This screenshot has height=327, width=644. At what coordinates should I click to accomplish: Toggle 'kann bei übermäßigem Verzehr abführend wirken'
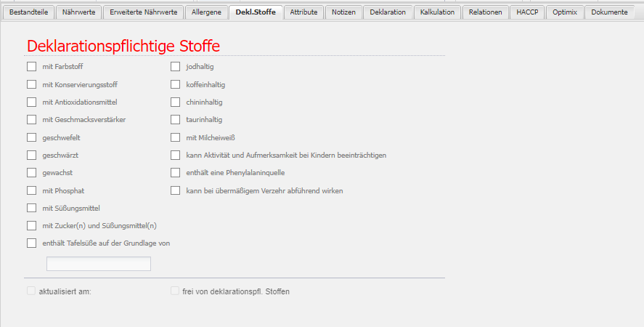pyautogui.click(x=175, y=190)
